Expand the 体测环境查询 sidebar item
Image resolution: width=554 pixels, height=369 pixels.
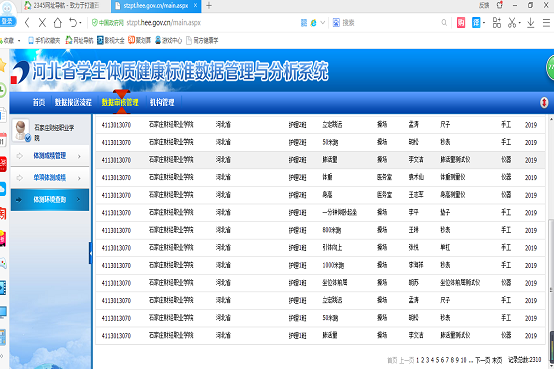click(50, 200)
